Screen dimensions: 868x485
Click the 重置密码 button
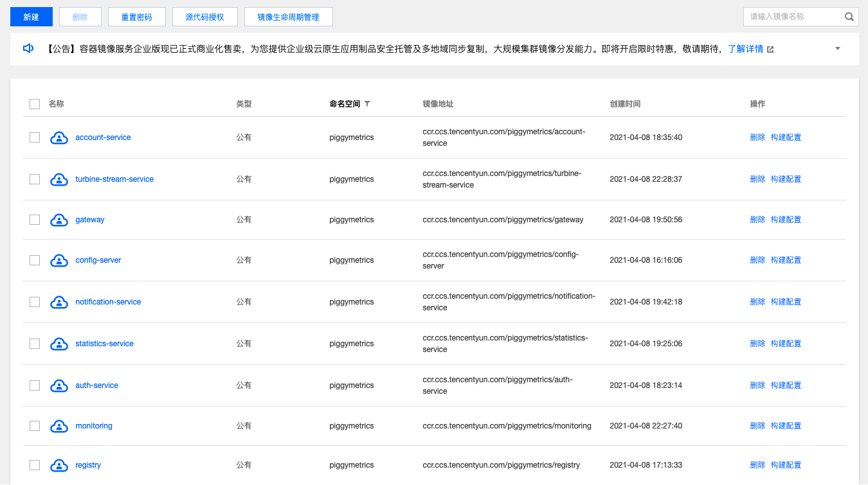pyautogui.click(x=137, y=17)
